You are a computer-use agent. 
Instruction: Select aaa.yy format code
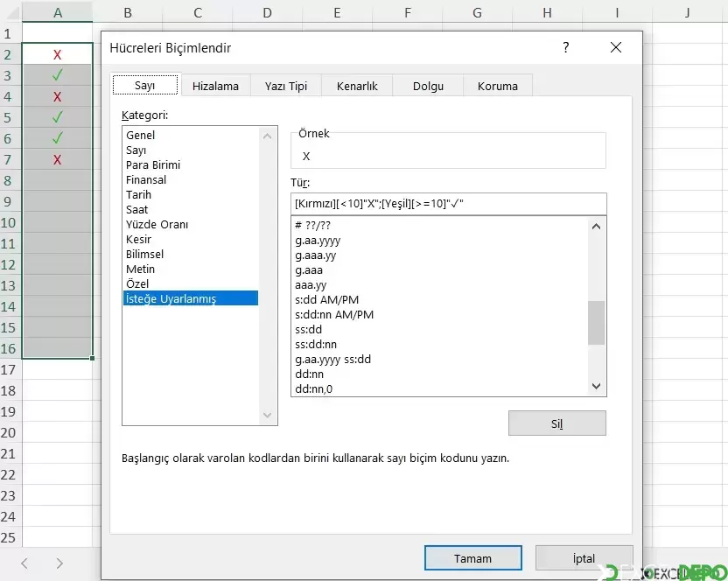point(439,284)
